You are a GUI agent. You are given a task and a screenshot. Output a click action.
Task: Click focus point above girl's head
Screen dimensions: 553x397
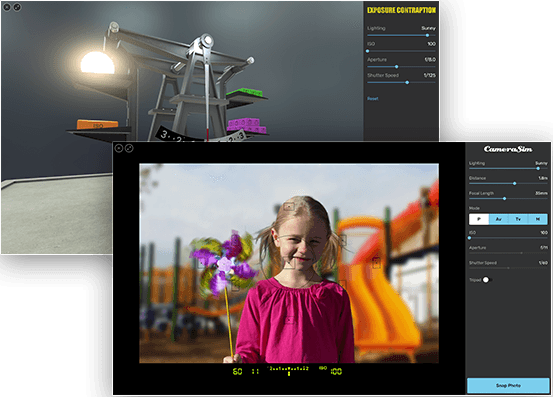tap(289, 207)
